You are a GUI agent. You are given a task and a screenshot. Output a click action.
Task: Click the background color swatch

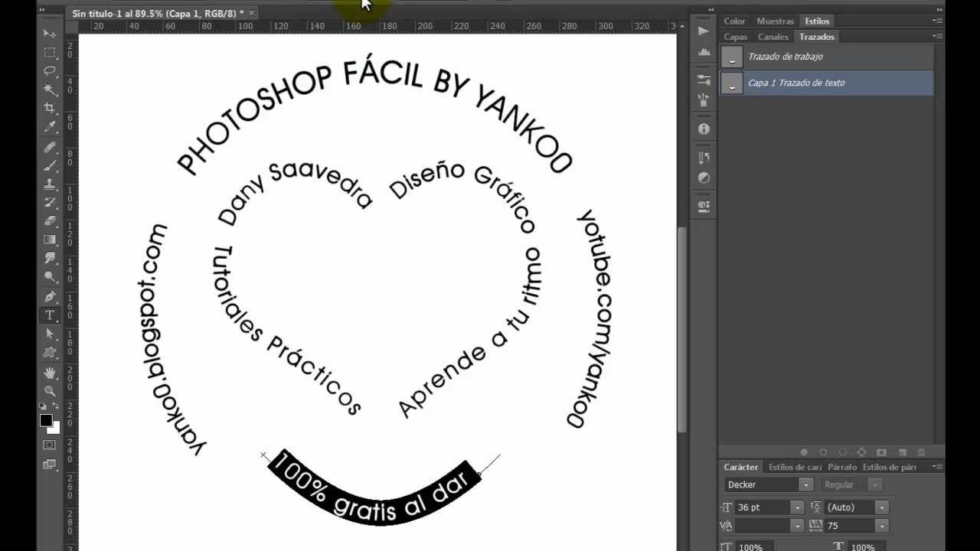click(x=55, y=429)
